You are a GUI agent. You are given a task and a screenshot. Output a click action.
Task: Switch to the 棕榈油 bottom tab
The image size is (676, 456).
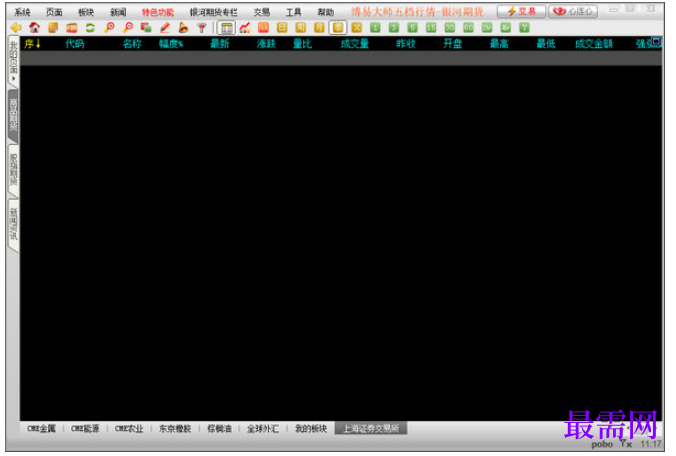pyautogui.click(x=219, y=428)
